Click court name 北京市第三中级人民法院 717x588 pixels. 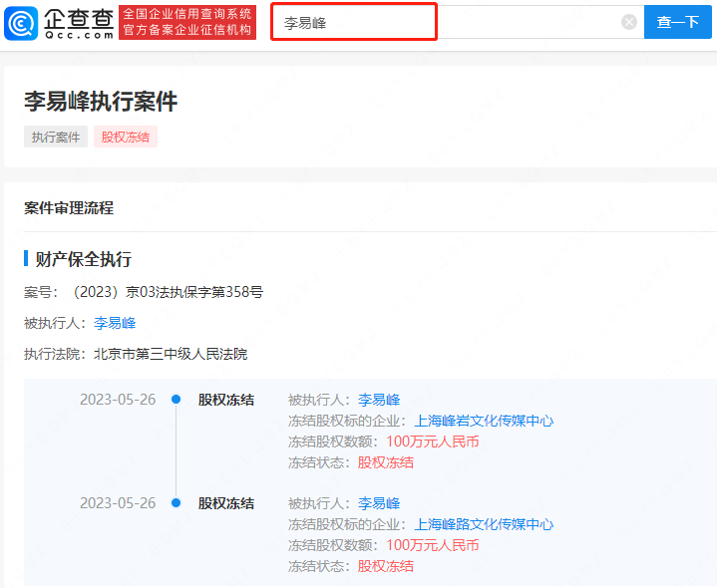(x=171, y=354)
